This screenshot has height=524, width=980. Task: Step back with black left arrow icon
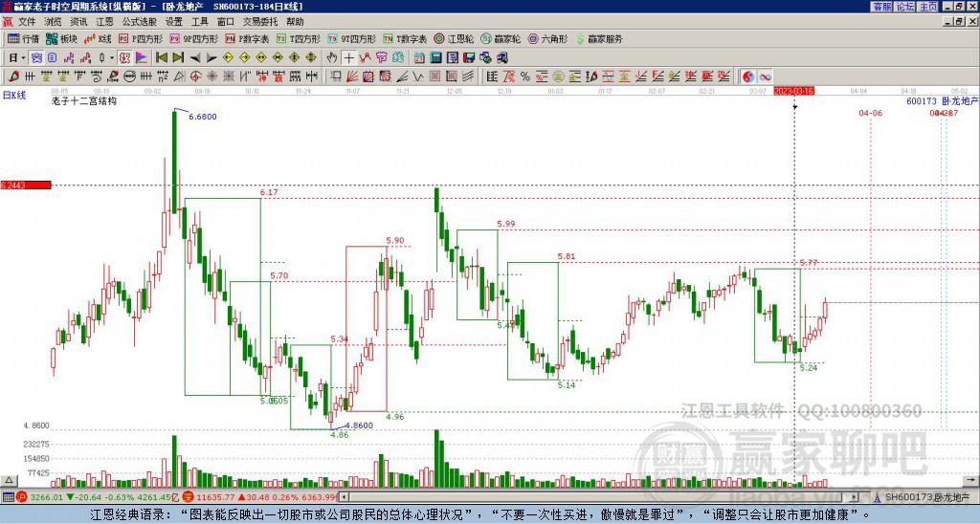pyautogui.click(x=194, y=57)
